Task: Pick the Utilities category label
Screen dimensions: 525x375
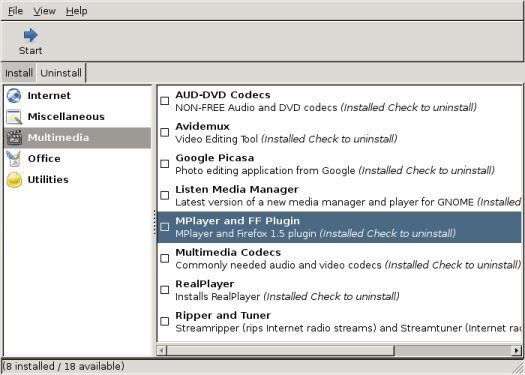Action: click(x=48, y=180)
